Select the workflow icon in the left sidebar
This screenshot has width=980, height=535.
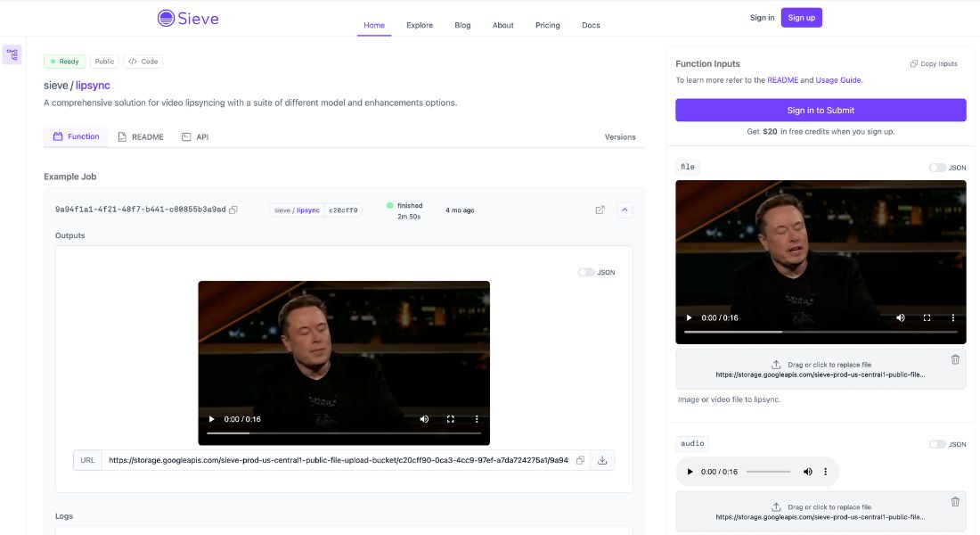[x=12, y=53]
